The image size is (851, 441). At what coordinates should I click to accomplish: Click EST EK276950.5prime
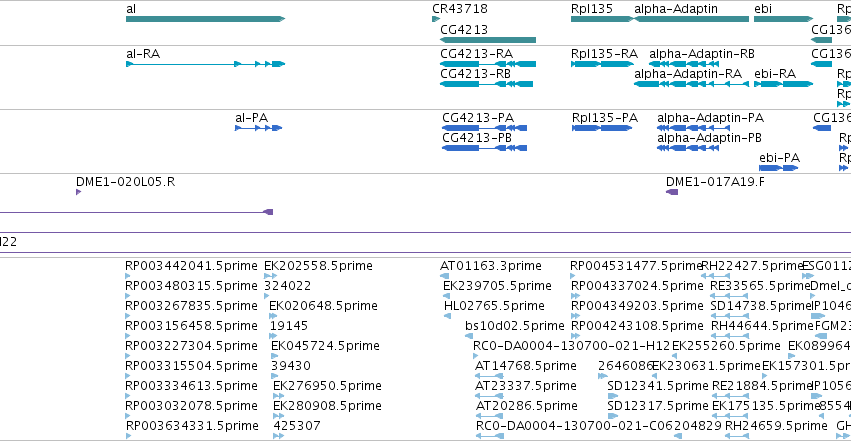pos(327,386)
